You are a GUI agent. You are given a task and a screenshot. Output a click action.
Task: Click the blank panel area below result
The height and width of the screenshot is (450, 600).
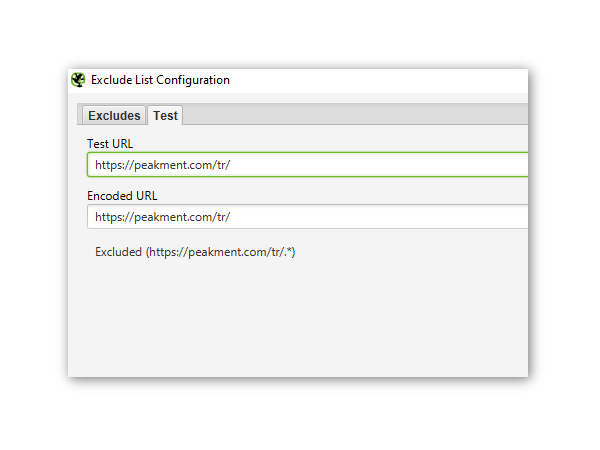300,320
